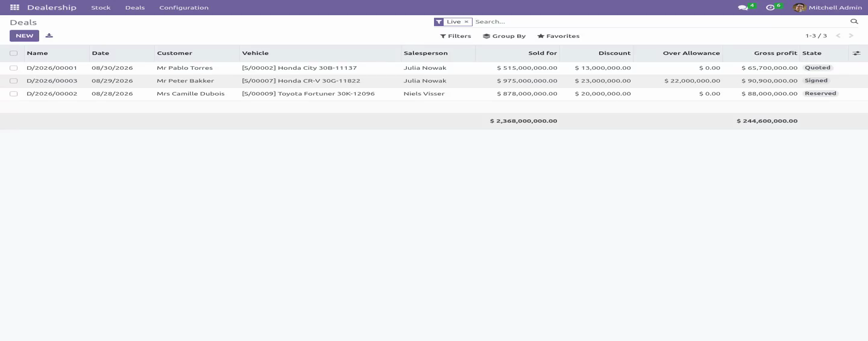The width and height of the screenshot is (868, 341).
Task: Check the box for D/2026/00001
Action: click(13, 68)
